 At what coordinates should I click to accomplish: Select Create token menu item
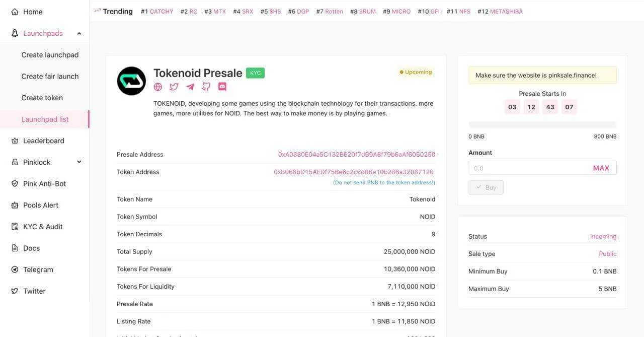pos(42,98)
